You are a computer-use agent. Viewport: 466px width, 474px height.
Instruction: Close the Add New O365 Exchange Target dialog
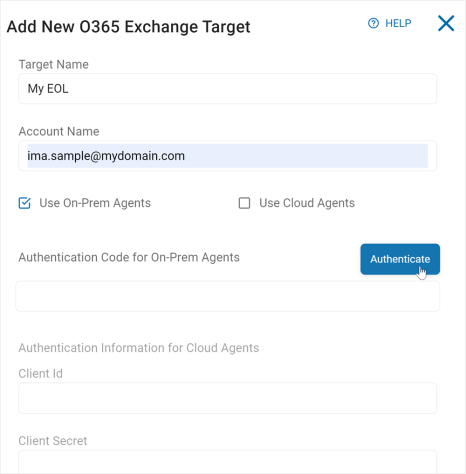pyautogui.click(x=446, y=23)
